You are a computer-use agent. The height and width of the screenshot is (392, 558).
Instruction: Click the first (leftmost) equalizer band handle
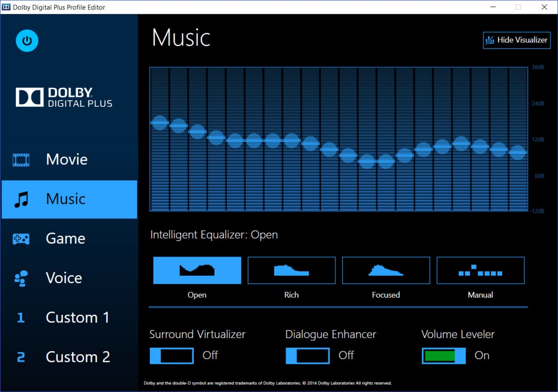pyautogui.click(x=160, y=123)
